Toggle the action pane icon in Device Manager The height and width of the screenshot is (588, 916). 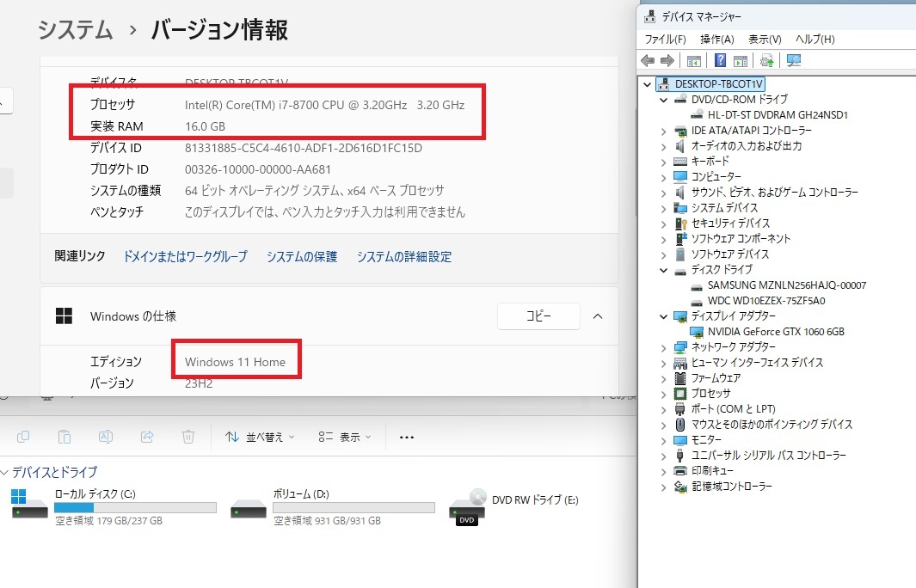tap(741, 60)
